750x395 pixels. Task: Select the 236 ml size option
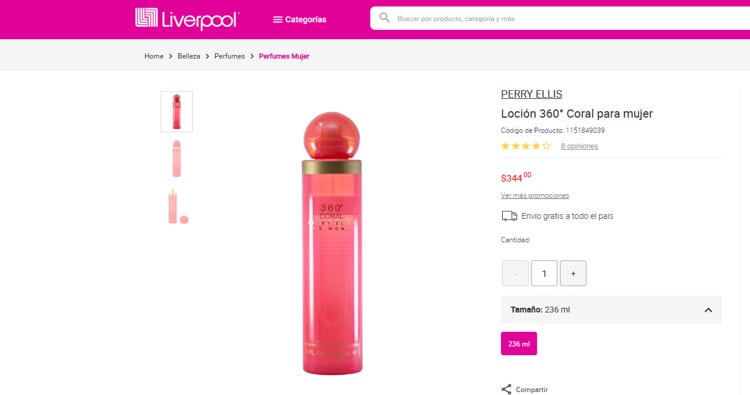point(519,344)
